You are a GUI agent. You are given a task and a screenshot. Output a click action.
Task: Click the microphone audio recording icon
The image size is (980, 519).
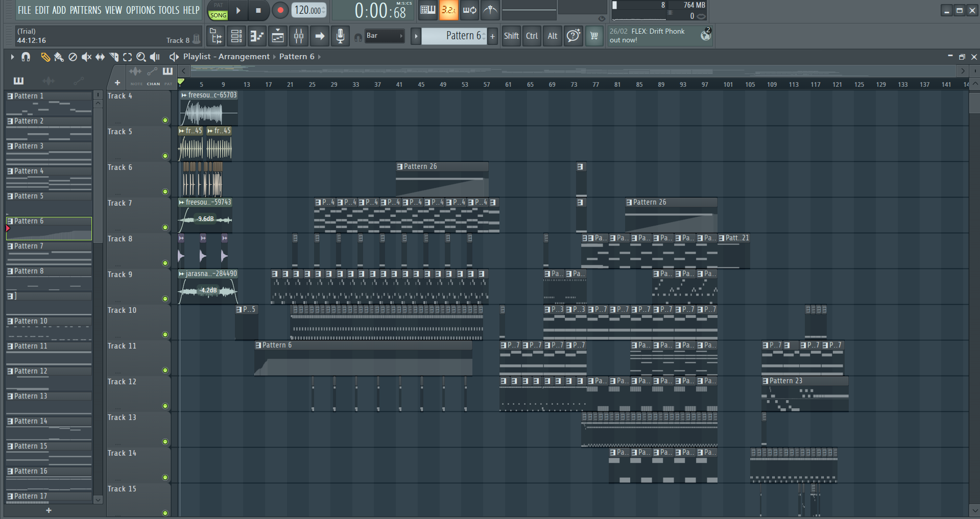point(340,36)
